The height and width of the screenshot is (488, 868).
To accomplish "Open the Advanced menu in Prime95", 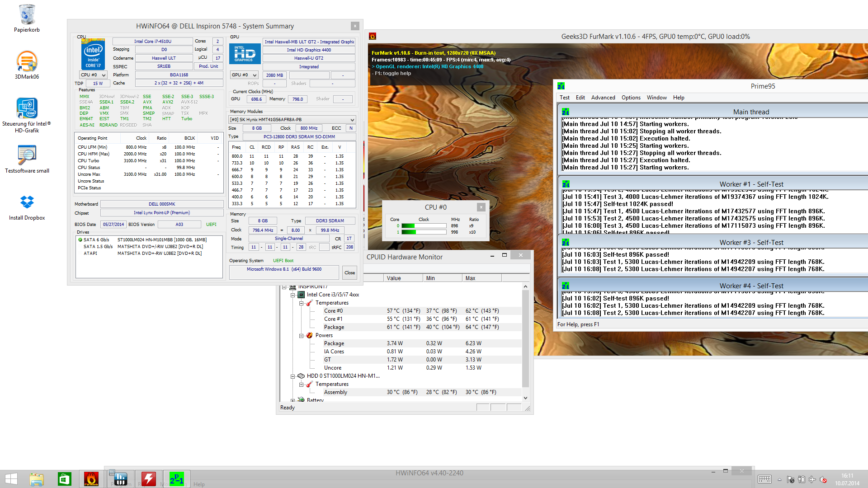I will click(603, 98).
